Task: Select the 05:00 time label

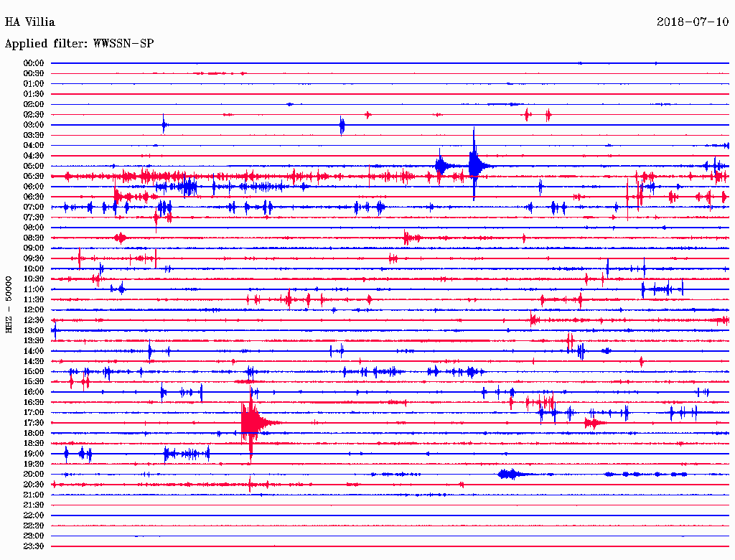Action: [x=34, y=166]
